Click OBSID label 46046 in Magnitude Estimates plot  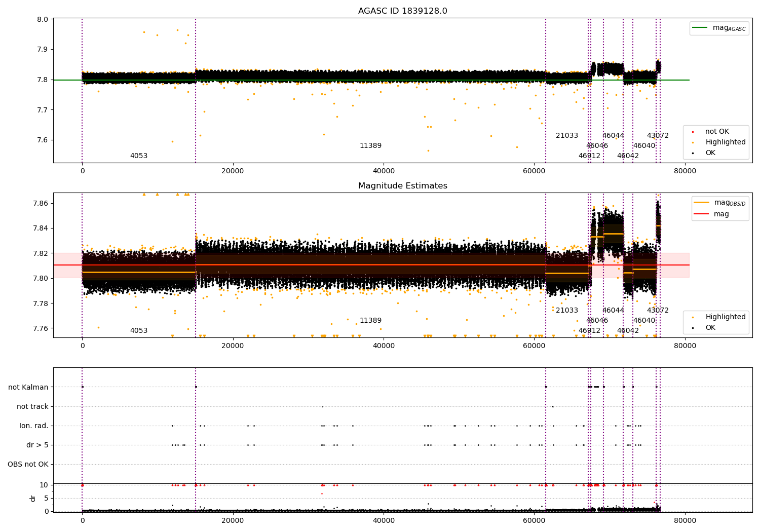point(597,321)
